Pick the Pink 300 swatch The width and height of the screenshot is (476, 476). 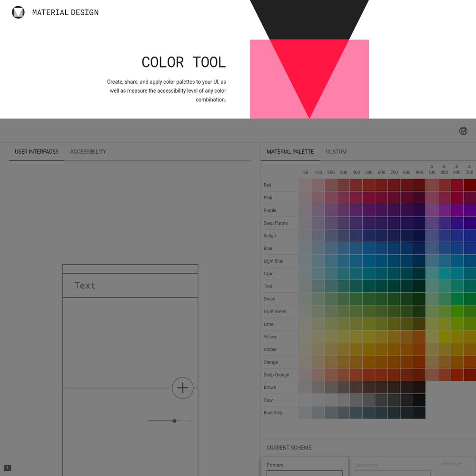tap(343, 198)
